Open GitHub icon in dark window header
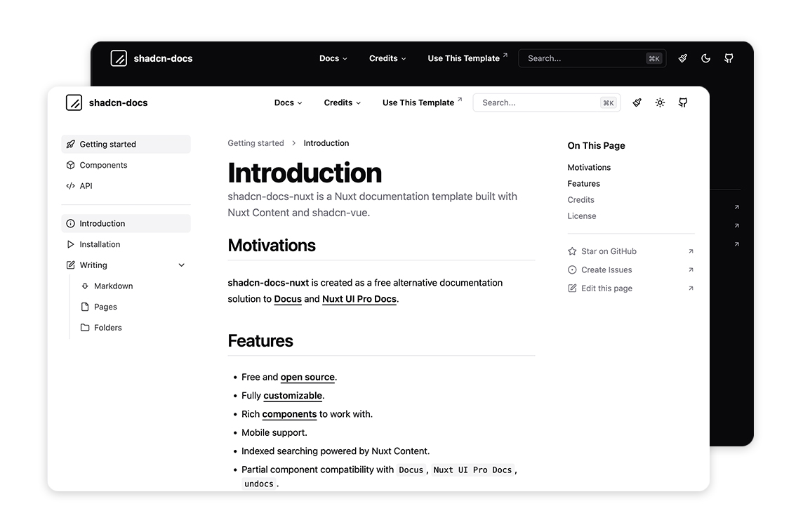The width and height of the screenshot is (803, 532). click(728, 58)
